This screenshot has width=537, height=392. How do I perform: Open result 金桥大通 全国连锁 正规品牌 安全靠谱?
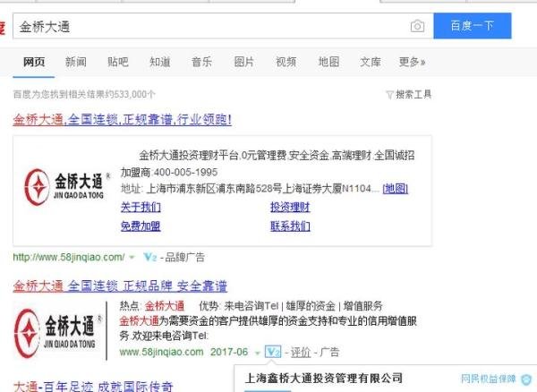pos(120,285)
